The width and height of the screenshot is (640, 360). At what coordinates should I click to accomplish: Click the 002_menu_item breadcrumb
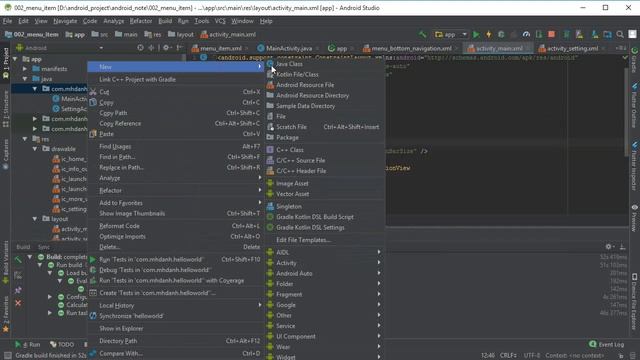(x=31, y=35)
